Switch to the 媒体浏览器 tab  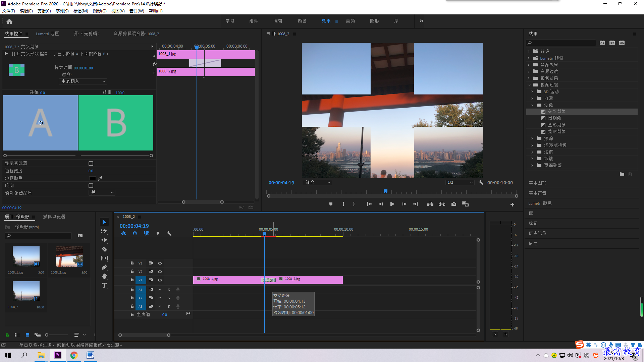click(54, 217)
